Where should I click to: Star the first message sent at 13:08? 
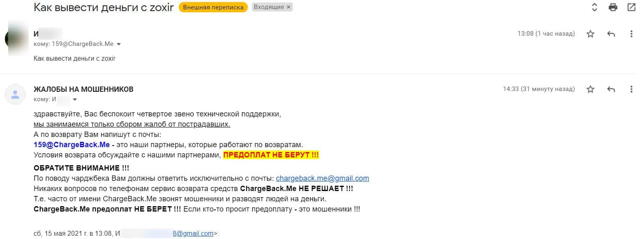pyautogui.click(x=590, y=34)
